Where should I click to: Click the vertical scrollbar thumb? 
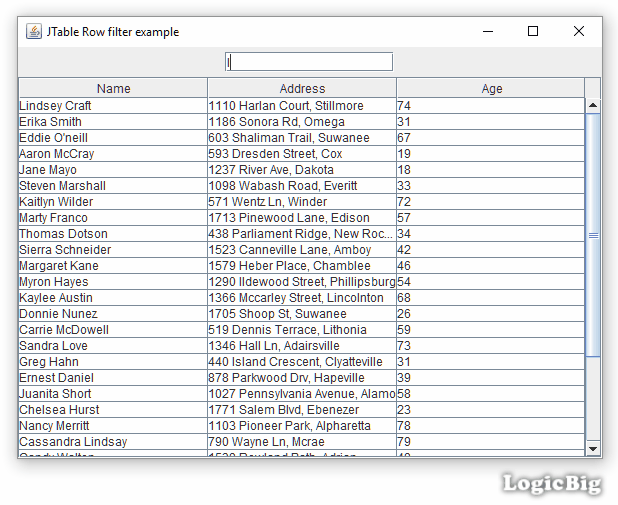coord(593,235)
